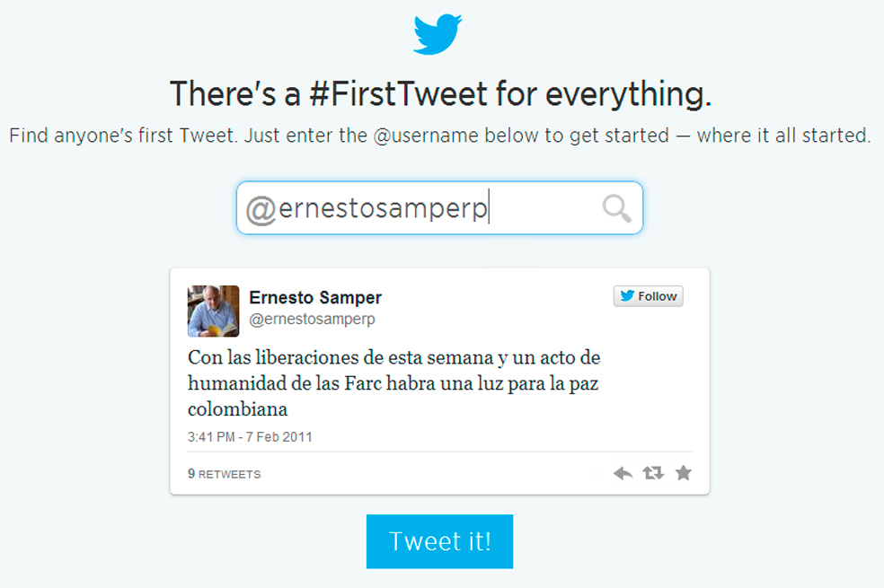Click the Tweet it! button

coord(439,541)
